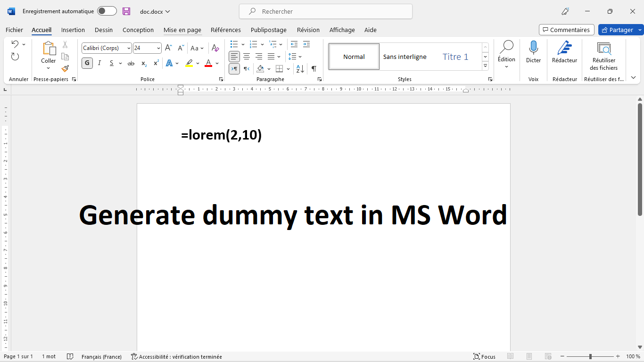Toggle Focus mode in status bar
The image size is (644, 362).
click(485, 357)
